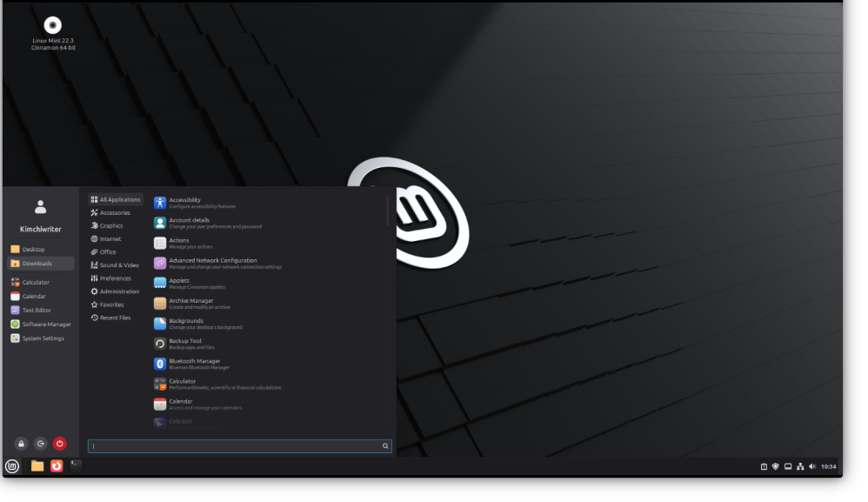Open the Bluetooth Manager application

tap(194, 364)
